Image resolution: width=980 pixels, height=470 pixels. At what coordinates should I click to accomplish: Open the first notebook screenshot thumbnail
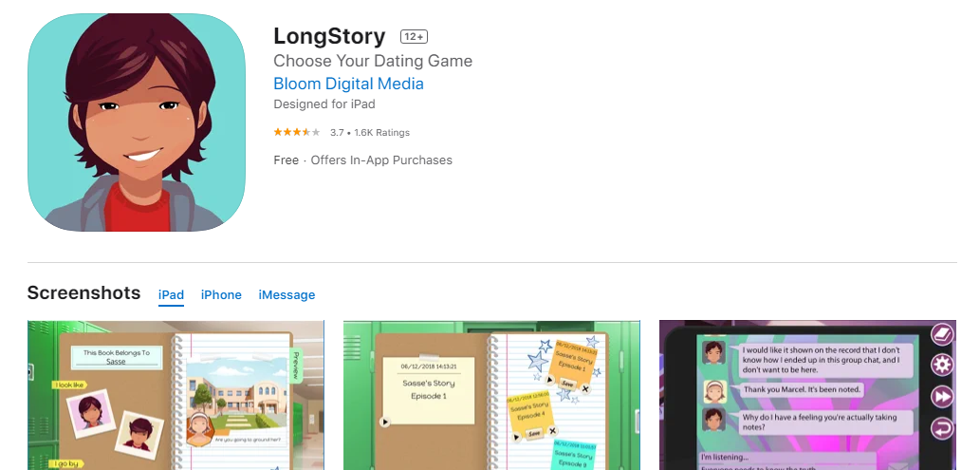(x=176, y=396)
